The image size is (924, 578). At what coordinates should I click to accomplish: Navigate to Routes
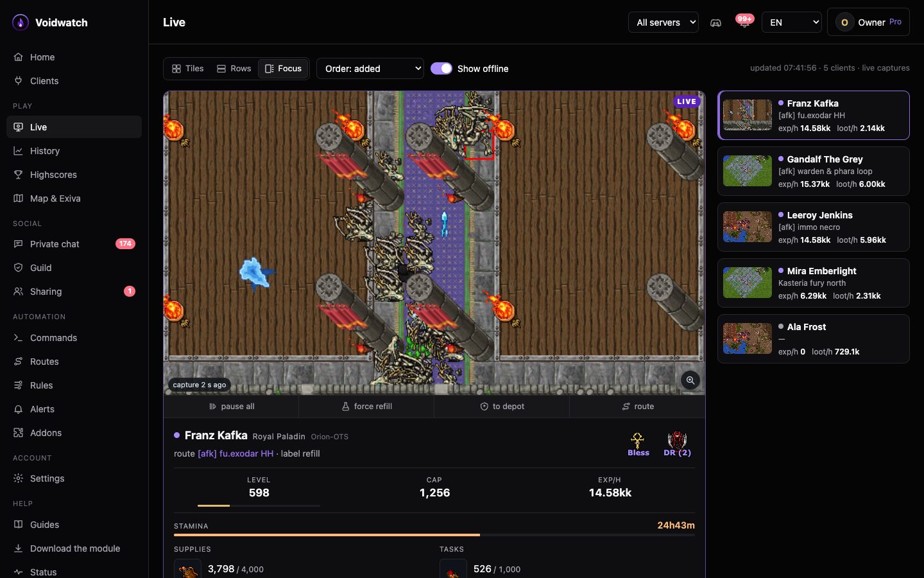tap(74, 362)
